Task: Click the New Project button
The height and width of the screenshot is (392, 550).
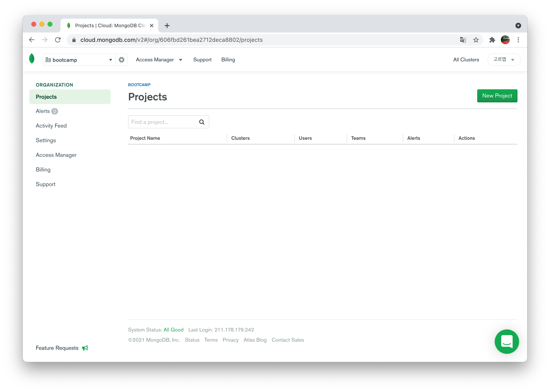Action: click(x=497, y=96)
